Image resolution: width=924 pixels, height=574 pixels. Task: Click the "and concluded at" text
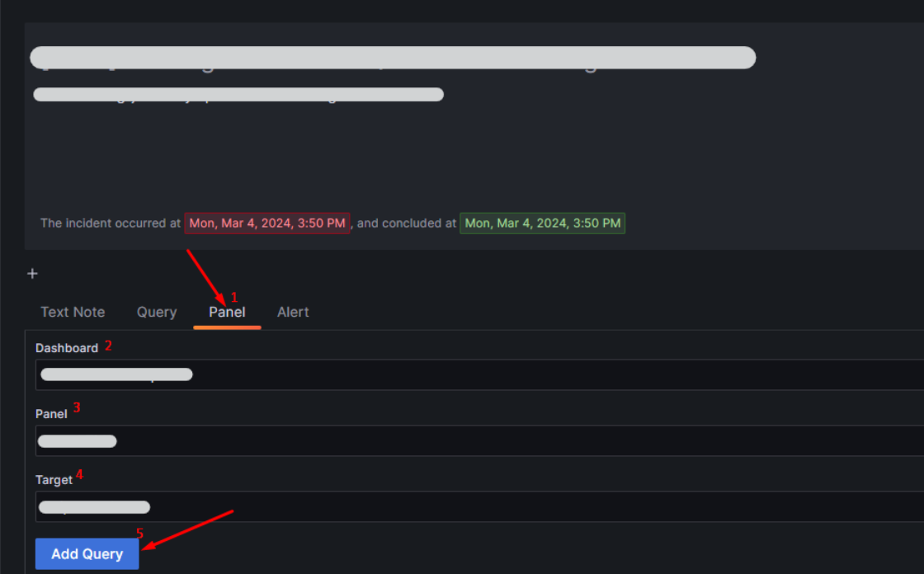click(407, 223)
